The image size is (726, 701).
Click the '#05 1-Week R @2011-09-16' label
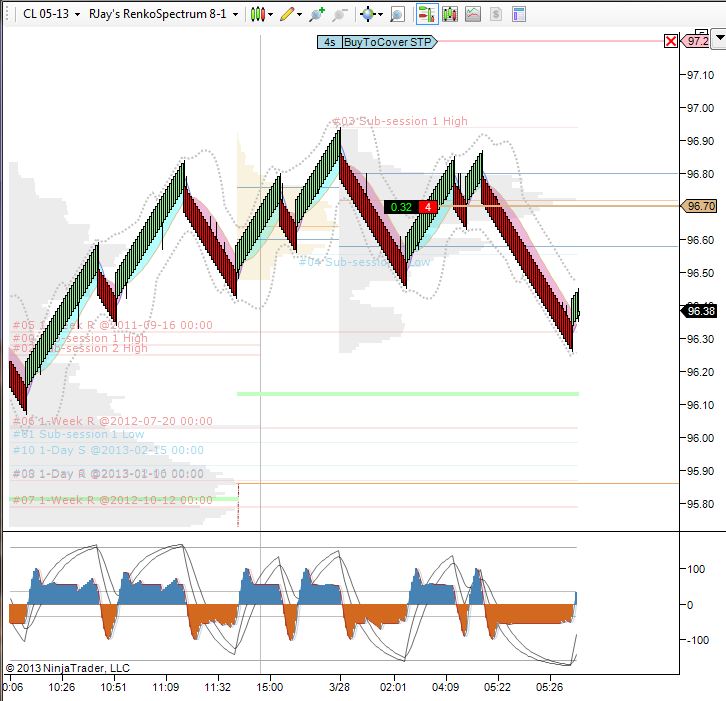[x=113, y=325]
